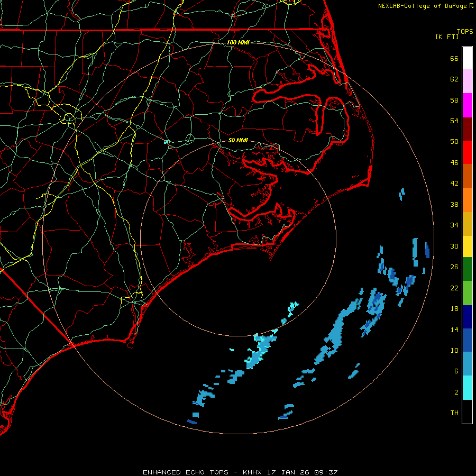This screenshot has width=476, height=476.
Task: Click the bright orange legend swatch
Action: coord(467,199)
